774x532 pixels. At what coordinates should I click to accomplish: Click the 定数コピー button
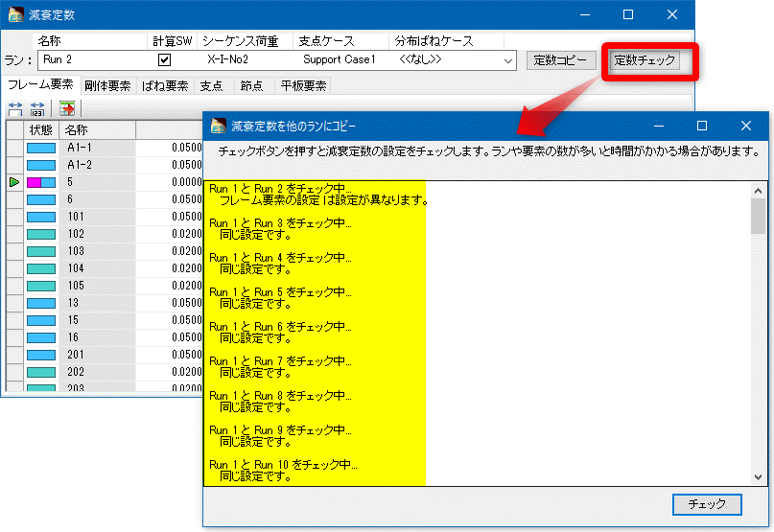point(561,60)
